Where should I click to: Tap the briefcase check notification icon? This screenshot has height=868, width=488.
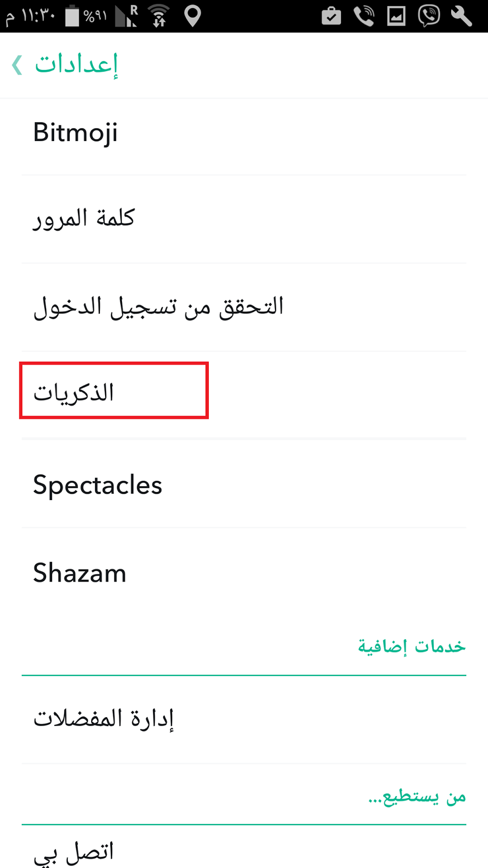[331, 16]
